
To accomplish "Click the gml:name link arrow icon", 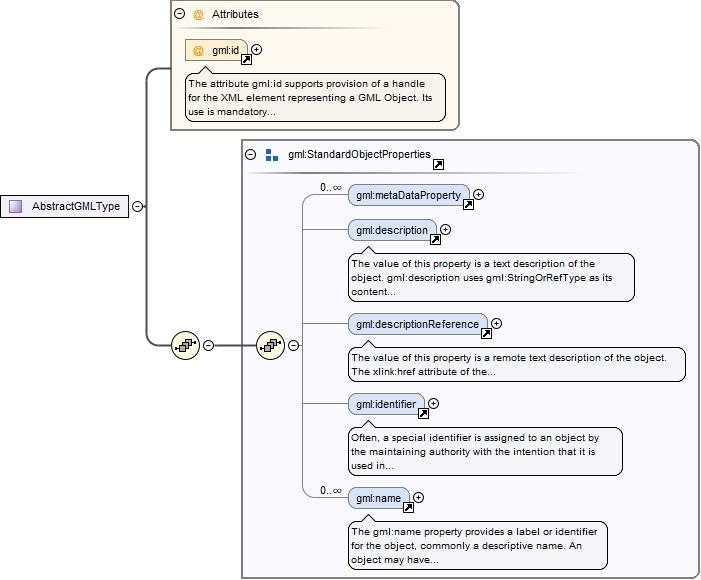I will click(x=407, y=507).
